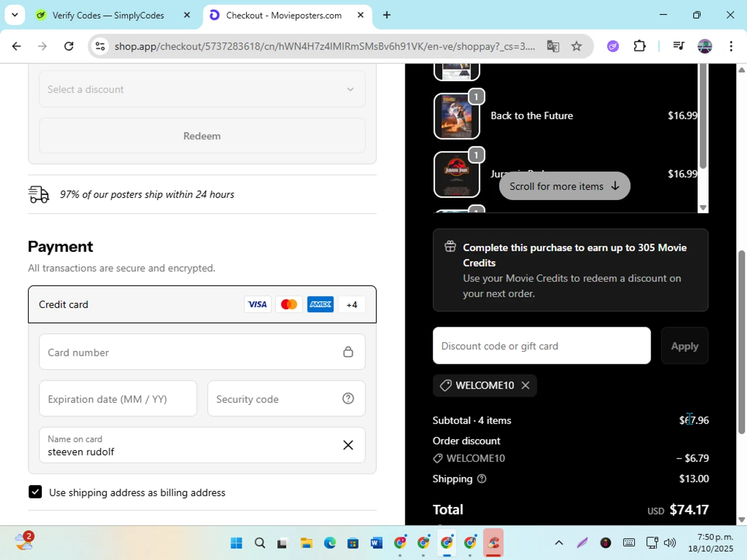The width and height of the screenshot is (747, 560).
Task: Open the site information icon in address bar
Action: tap(100, 46)
